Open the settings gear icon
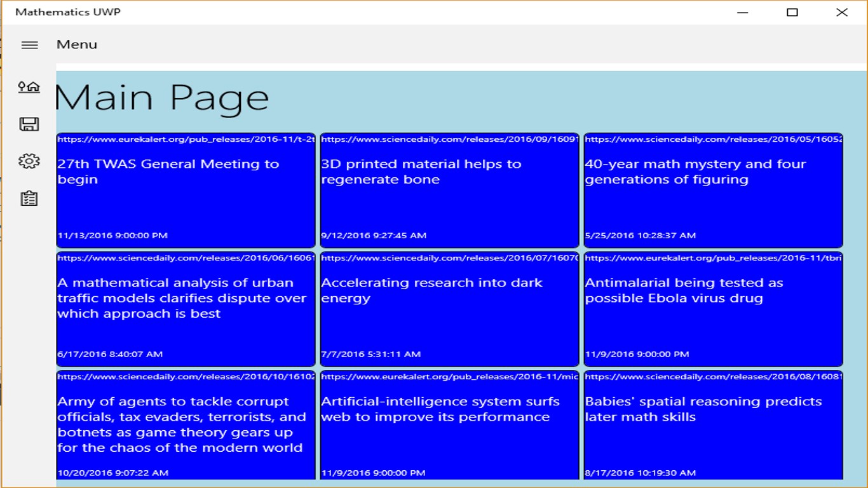The image size is (868, 488). pyautogui.click(x=29, y=161)
